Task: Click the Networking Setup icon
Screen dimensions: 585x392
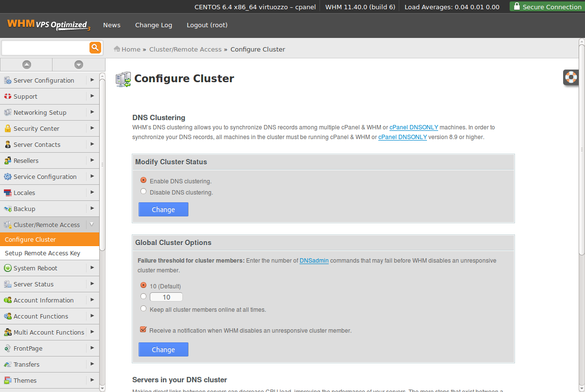Action: (x=7, y=112)
